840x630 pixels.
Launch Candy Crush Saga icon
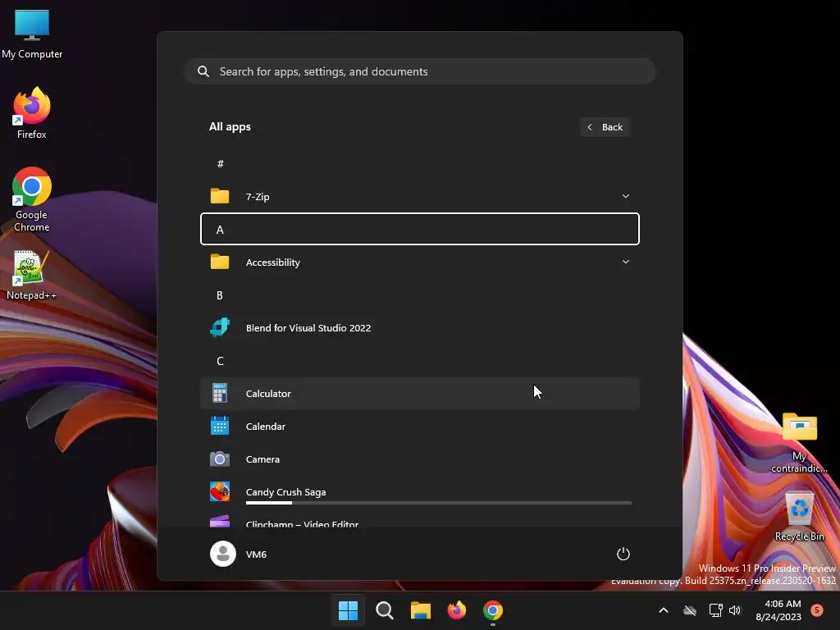(x=220, y=492)
